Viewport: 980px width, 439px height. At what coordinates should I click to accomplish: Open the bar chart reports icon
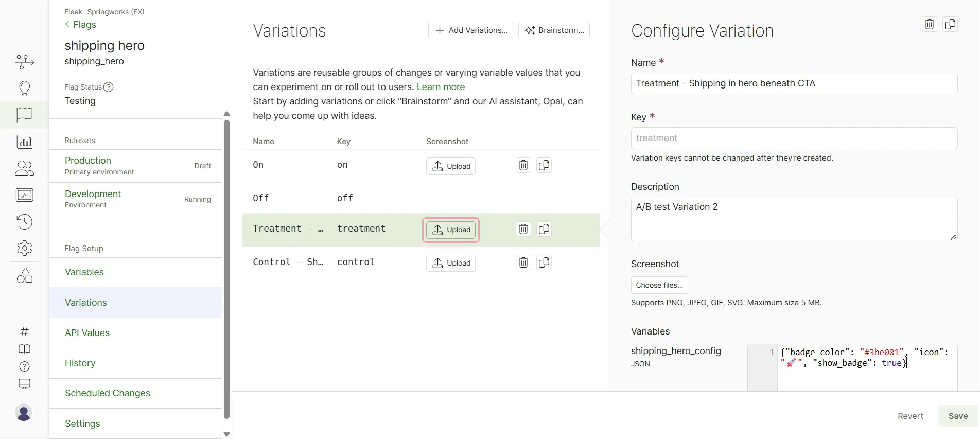pos(24,142)
